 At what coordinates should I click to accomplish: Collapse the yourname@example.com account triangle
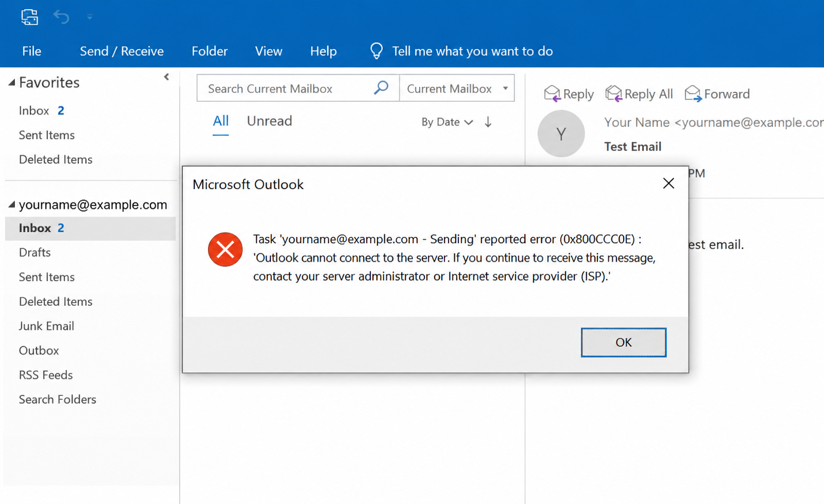(11, 204)
